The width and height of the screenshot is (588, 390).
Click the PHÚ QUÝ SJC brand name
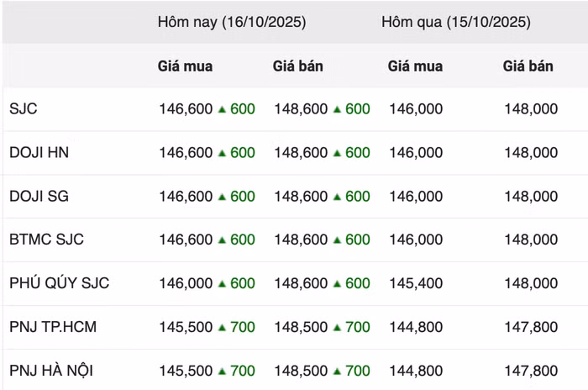point(59,283)
